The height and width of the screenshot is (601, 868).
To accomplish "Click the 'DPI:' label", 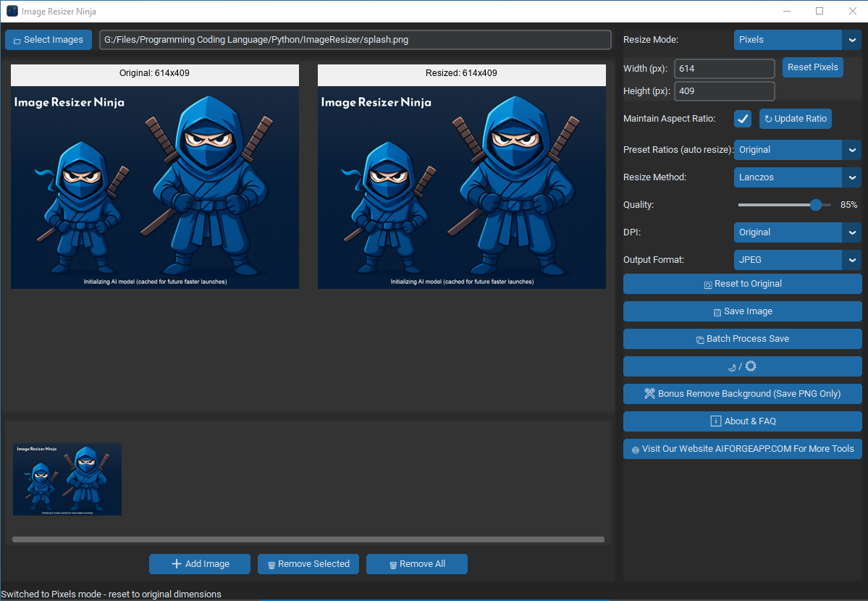I will click(631, 232).
